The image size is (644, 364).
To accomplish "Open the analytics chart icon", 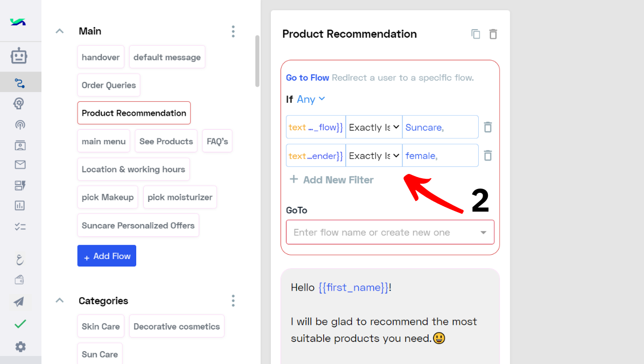I will coord(20,205).
